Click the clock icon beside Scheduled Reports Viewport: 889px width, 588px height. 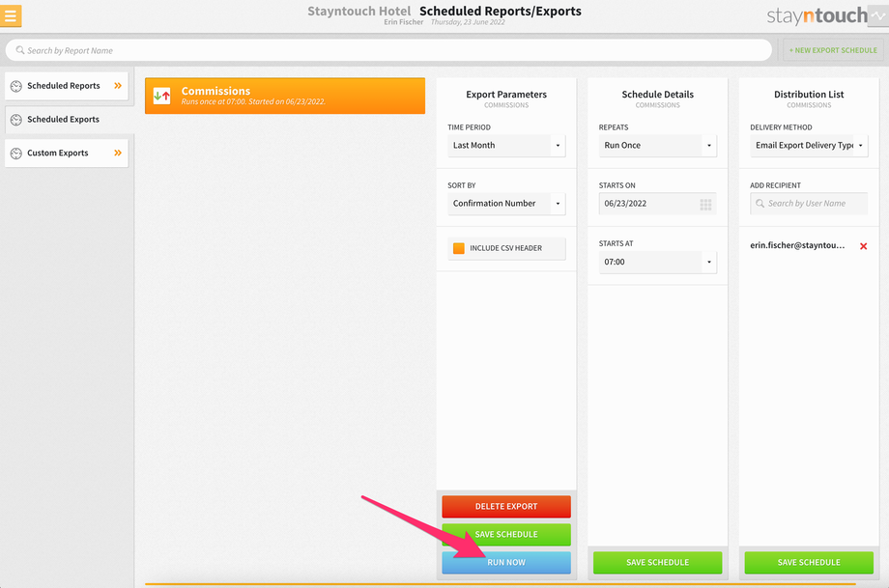(x=16, y=86)
